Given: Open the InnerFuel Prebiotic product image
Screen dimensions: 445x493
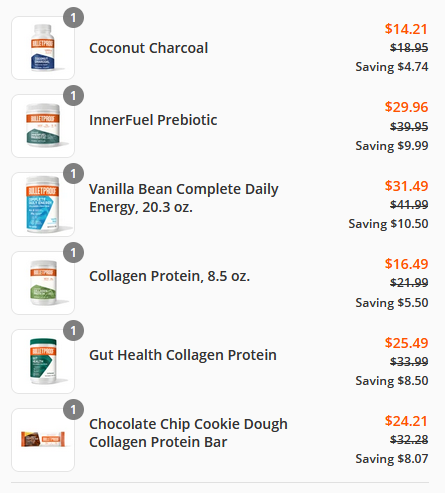Looking at the screenshot, I should [x=43, y=126].
